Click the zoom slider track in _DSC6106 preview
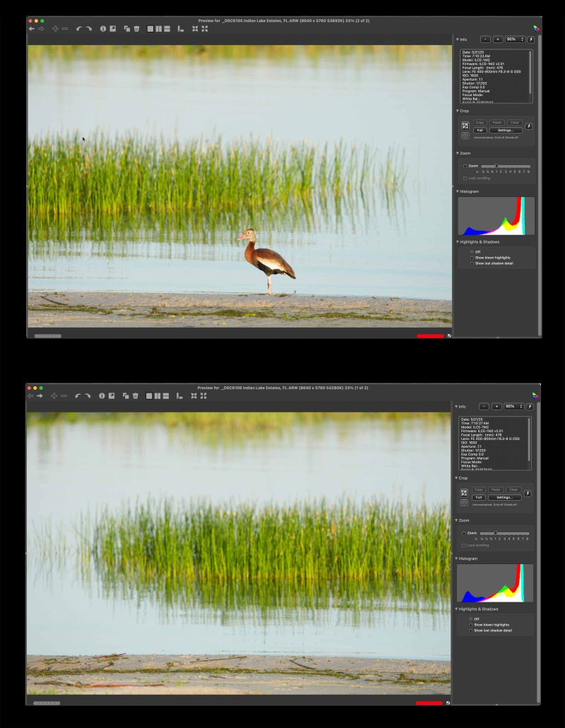The width and height of the screenshot is (565, 728). coord(504,533)
